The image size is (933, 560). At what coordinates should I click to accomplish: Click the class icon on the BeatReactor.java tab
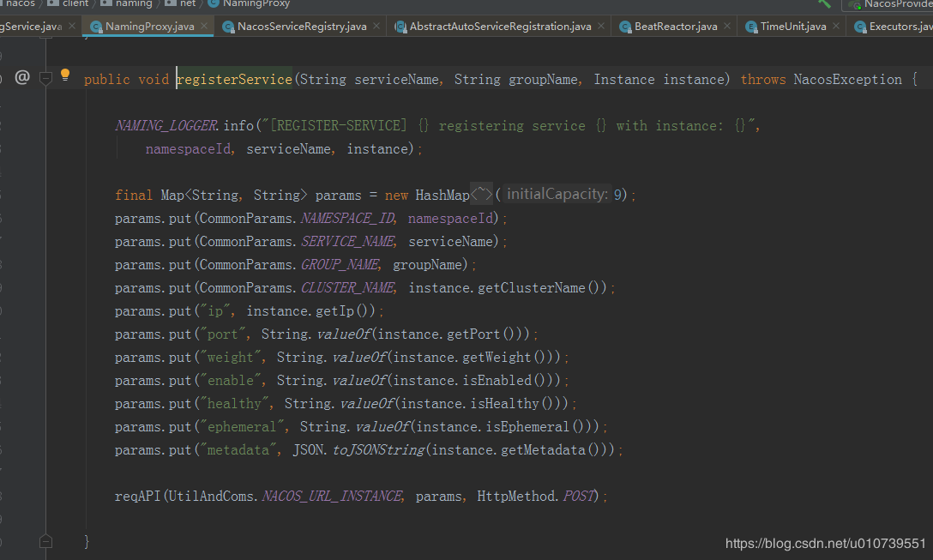point(625,27)
